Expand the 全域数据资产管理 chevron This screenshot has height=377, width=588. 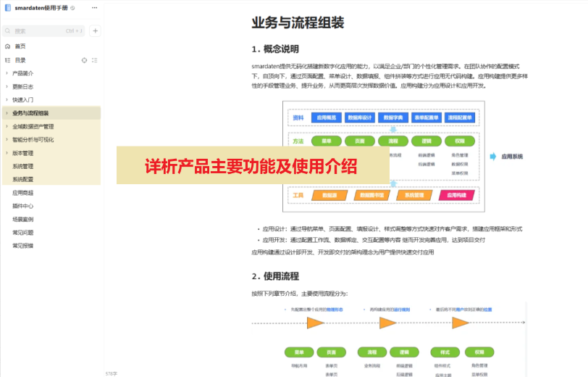point(7,126)
